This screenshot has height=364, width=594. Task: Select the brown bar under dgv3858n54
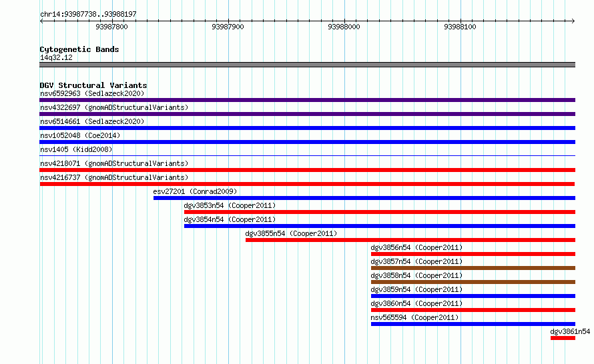coord(473,282)
